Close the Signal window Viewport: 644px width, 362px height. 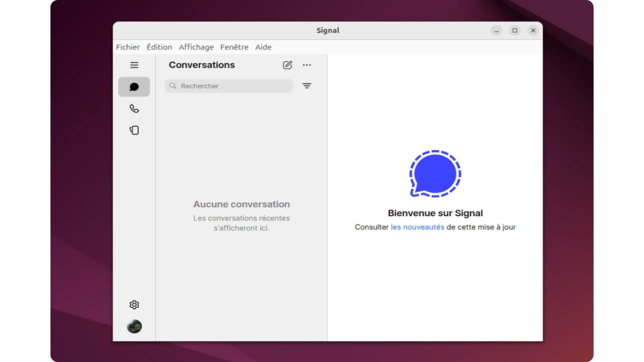click(x=533, y=31)
